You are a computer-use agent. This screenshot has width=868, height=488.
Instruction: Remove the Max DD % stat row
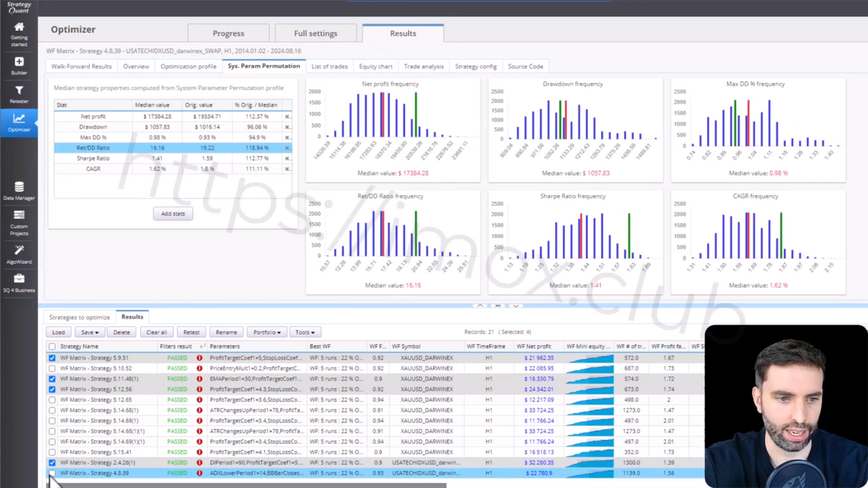tap(287, 137)
